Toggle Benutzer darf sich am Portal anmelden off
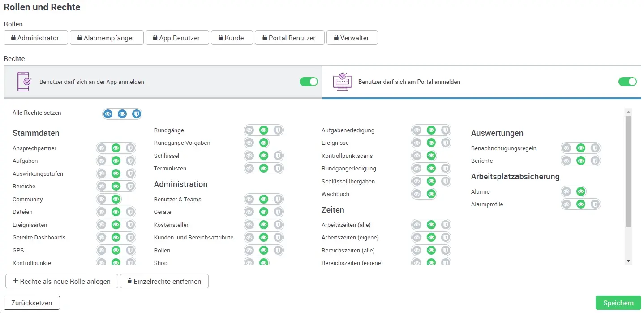The width and height of the screenshot is (644, 313). point(627,82)
